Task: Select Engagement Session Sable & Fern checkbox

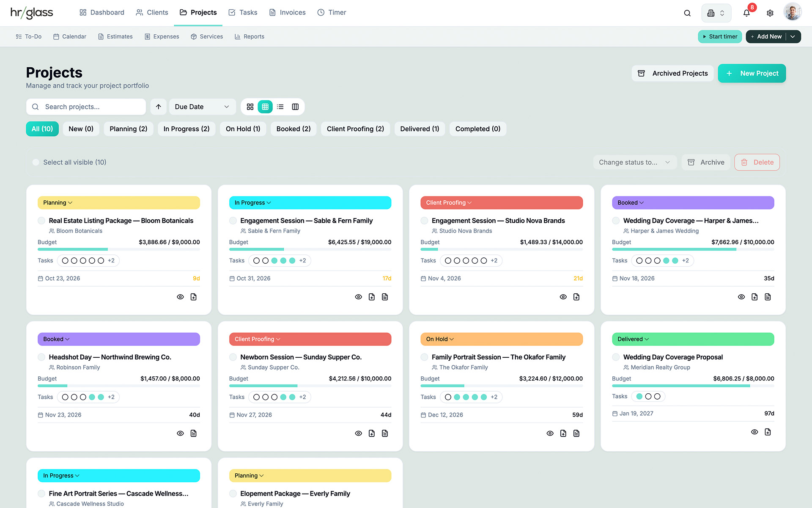Action: click(x=233, y=221)
